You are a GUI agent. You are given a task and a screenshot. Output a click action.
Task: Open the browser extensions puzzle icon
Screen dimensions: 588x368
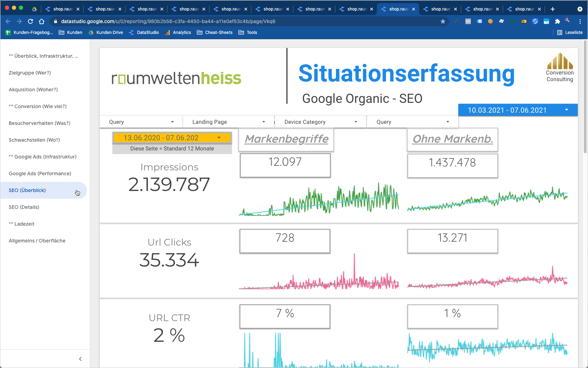click(557, 21)
